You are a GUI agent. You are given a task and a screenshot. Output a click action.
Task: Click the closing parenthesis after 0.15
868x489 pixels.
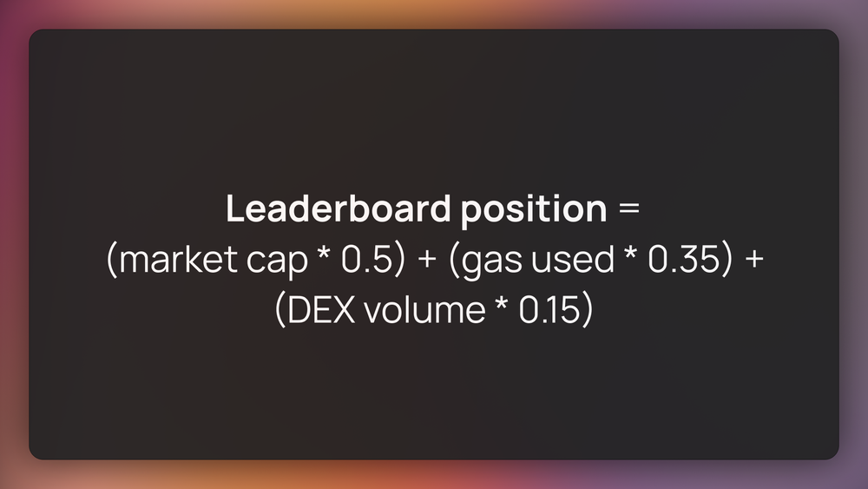pyautogui.click(x=587, y=311)
